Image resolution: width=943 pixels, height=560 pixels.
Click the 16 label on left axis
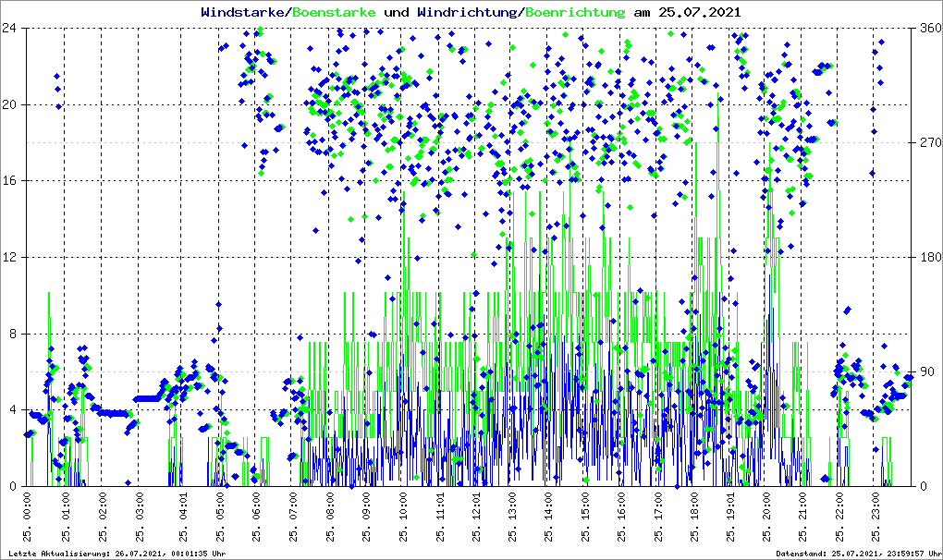[12, 181]
